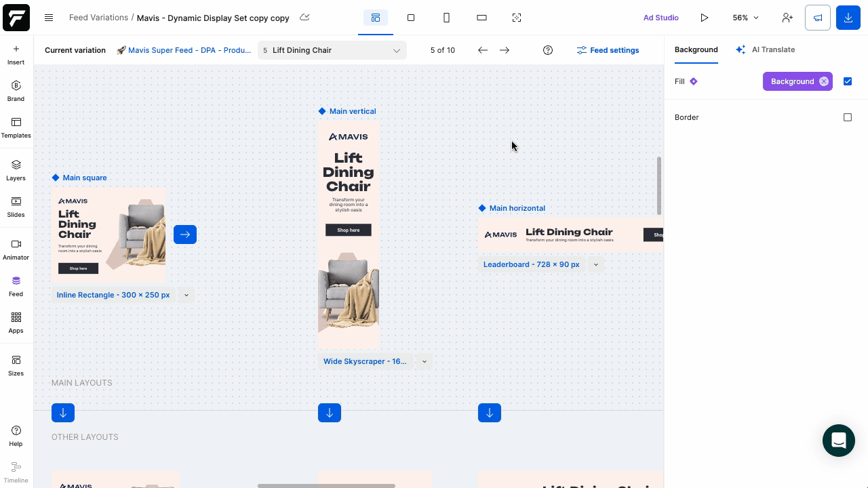This screenshot has width=868, height=488.
Task: Expand the Inline Rectangle size options
Action: 186,295
